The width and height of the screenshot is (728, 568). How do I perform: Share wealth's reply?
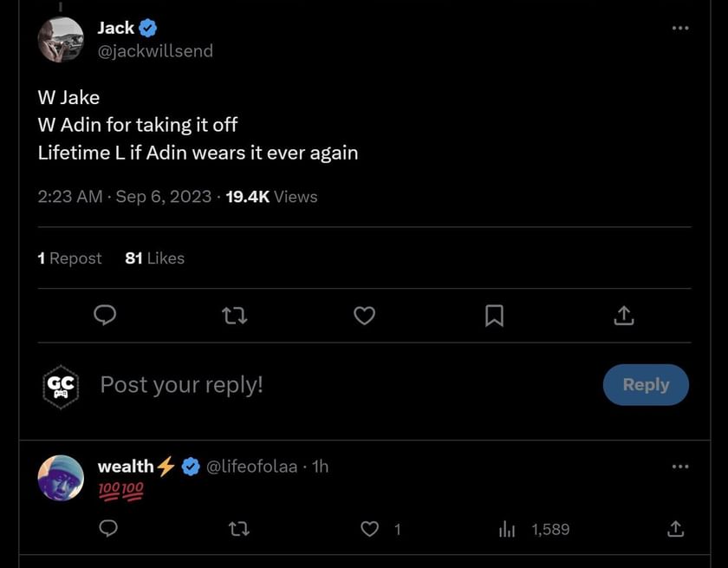pos(676,528)
